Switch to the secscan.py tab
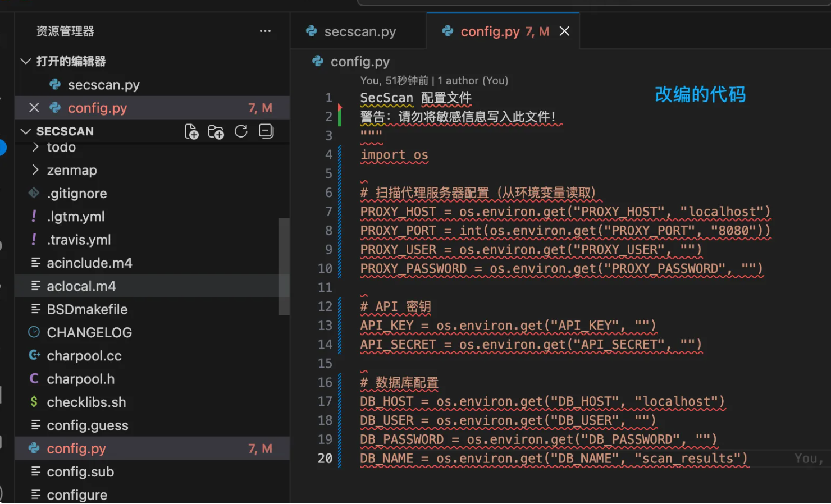The image size is (831, 504). click(x=359, y=32)
